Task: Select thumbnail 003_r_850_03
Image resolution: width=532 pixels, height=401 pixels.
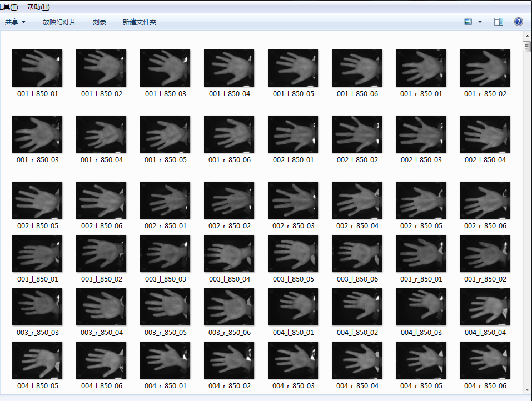Action: [x=37, y=307]
